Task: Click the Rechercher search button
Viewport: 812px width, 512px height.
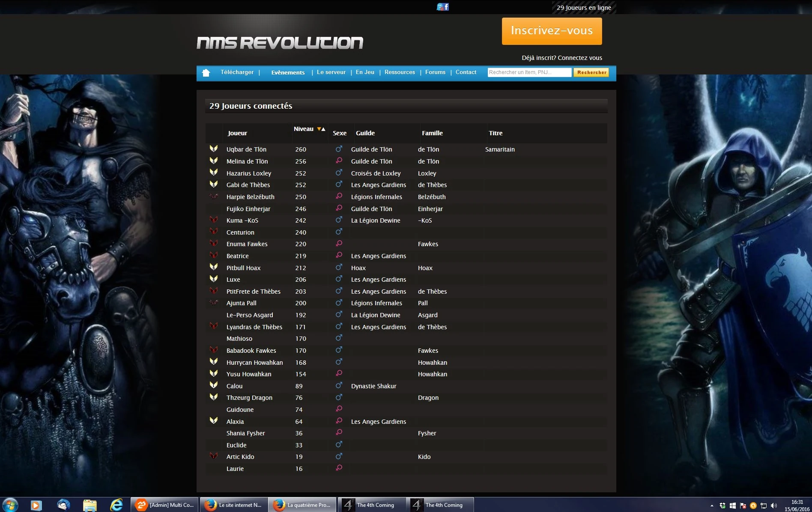Action: pos(591,72)
